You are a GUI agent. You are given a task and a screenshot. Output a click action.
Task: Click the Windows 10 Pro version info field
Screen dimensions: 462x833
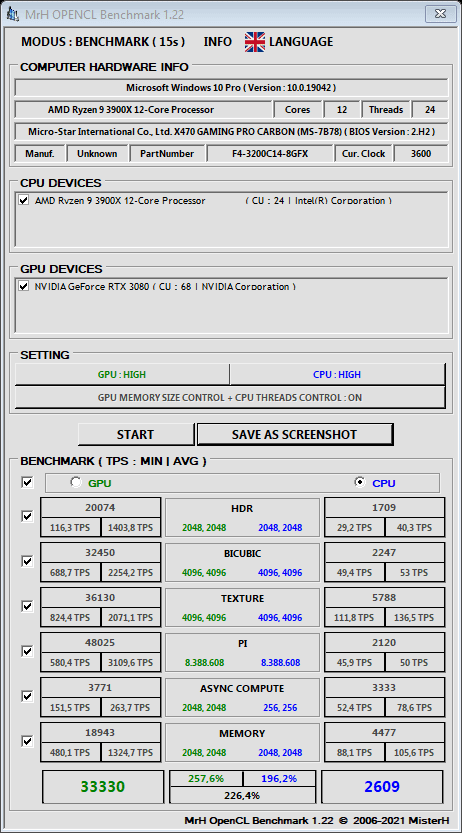(x=231, y=88)
